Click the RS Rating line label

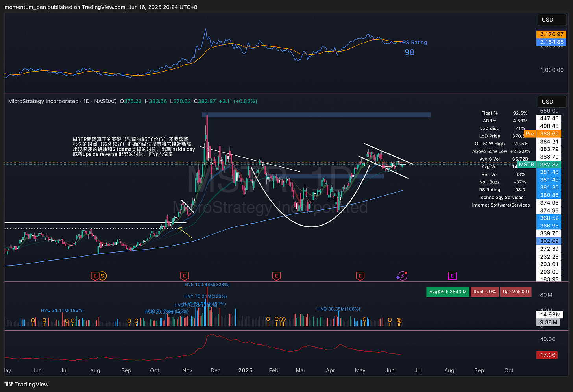point(415,43)
